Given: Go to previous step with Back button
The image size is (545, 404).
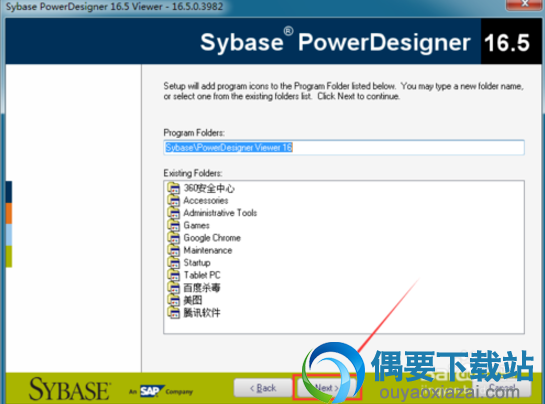Looking at the screenshot, I should 263,388.
